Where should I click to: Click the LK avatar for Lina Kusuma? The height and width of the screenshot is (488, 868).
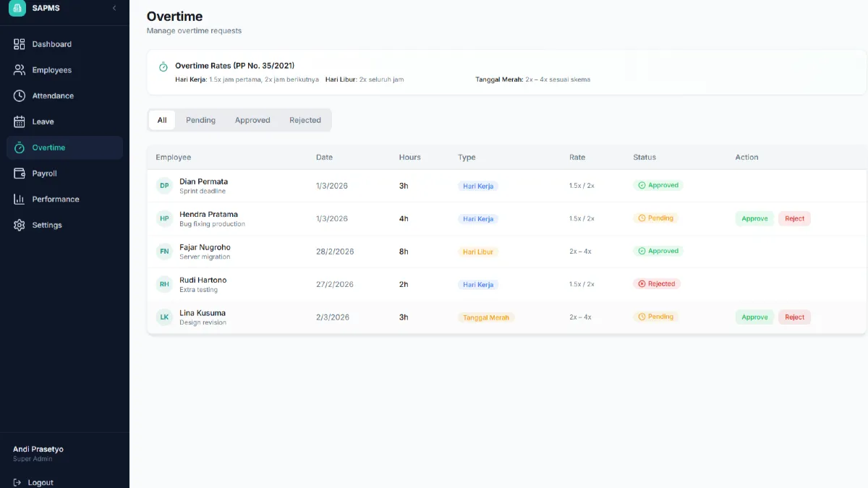pos(164,317)
